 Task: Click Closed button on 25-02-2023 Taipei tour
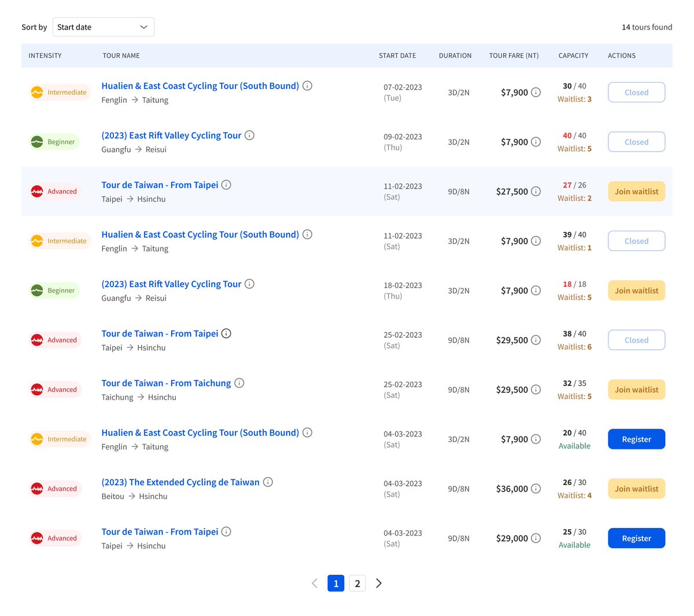pos(637,340)
